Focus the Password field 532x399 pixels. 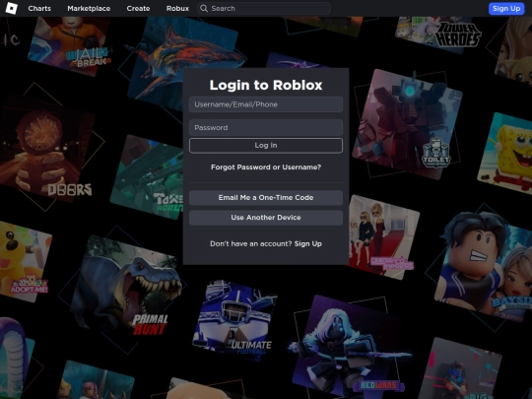pyautogui.click(x=266, y=127)
